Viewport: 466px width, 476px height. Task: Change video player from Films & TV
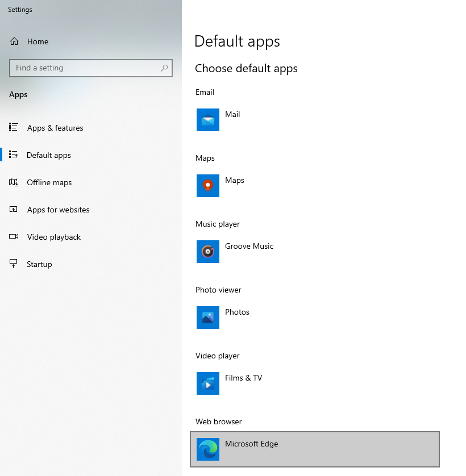coord(243,378)
